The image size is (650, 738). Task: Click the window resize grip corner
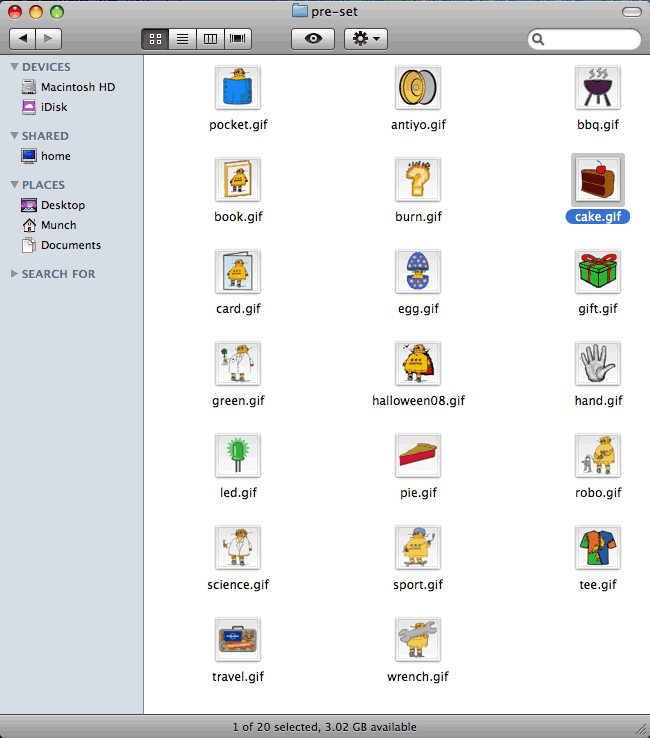click(x=642, y=729)
